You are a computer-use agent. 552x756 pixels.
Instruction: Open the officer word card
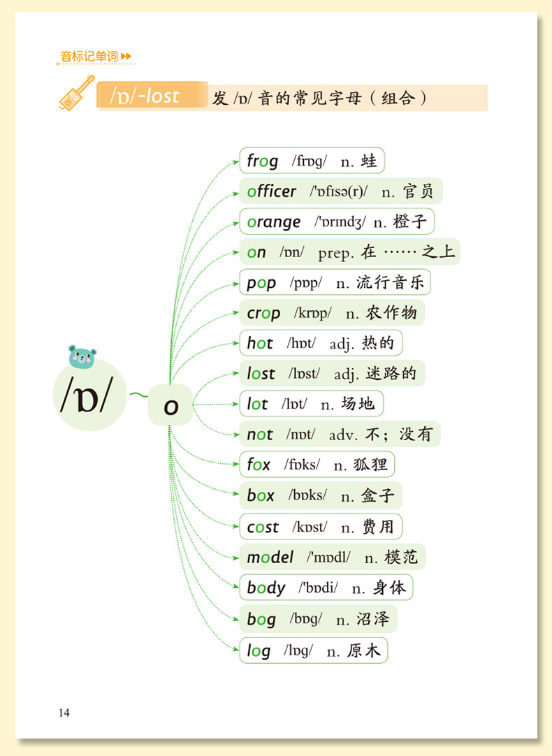341,191
